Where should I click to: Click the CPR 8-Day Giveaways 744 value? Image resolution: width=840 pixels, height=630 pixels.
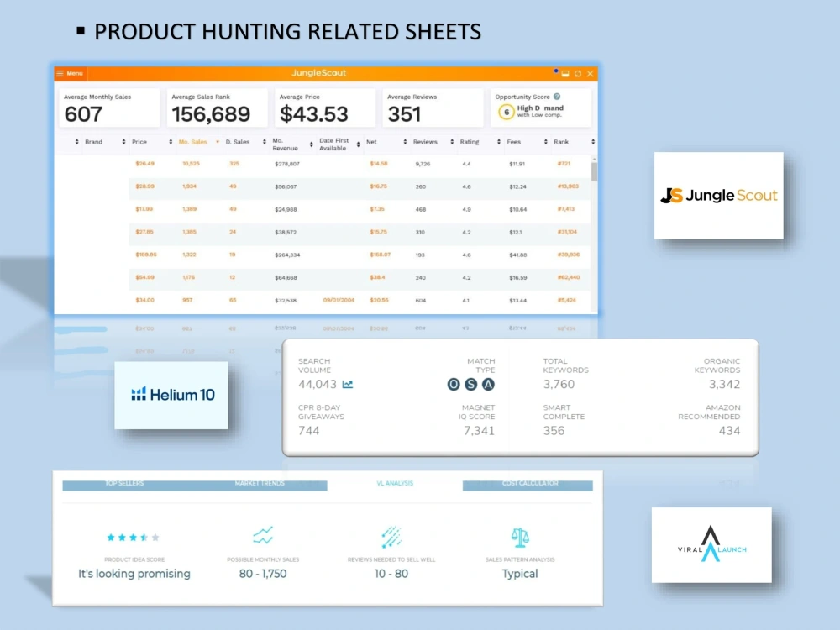308,431
